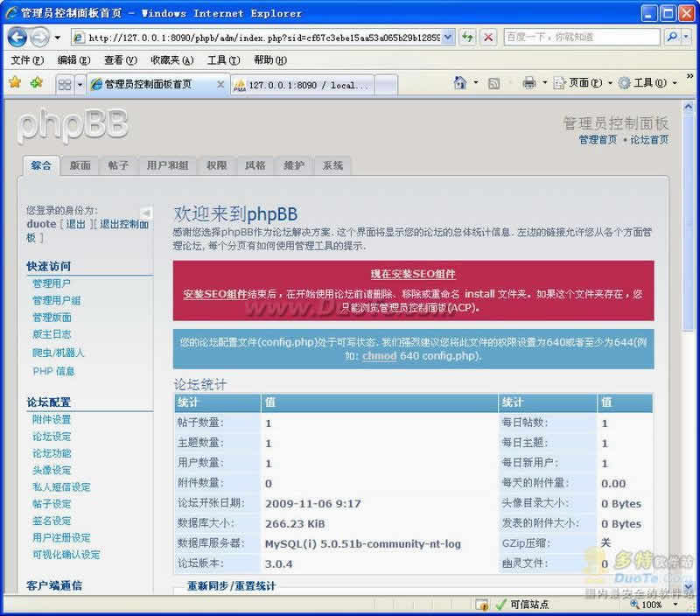Open the 文件(F) menu
The width and height of the screenshot is (700, 616).
coord(27,59)
